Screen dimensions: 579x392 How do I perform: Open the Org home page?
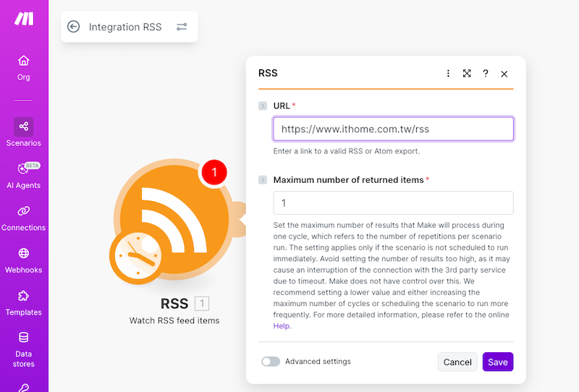coord(24,67)
